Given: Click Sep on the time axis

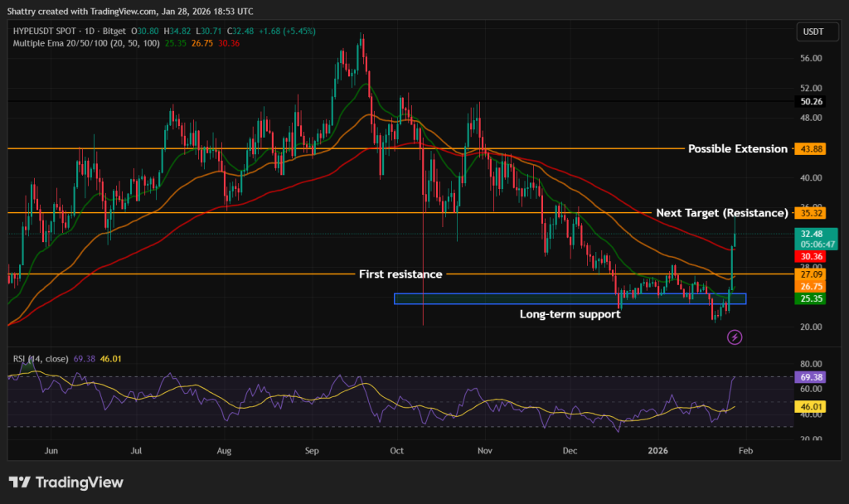Looking at the screenshot, I should [312, 451].
